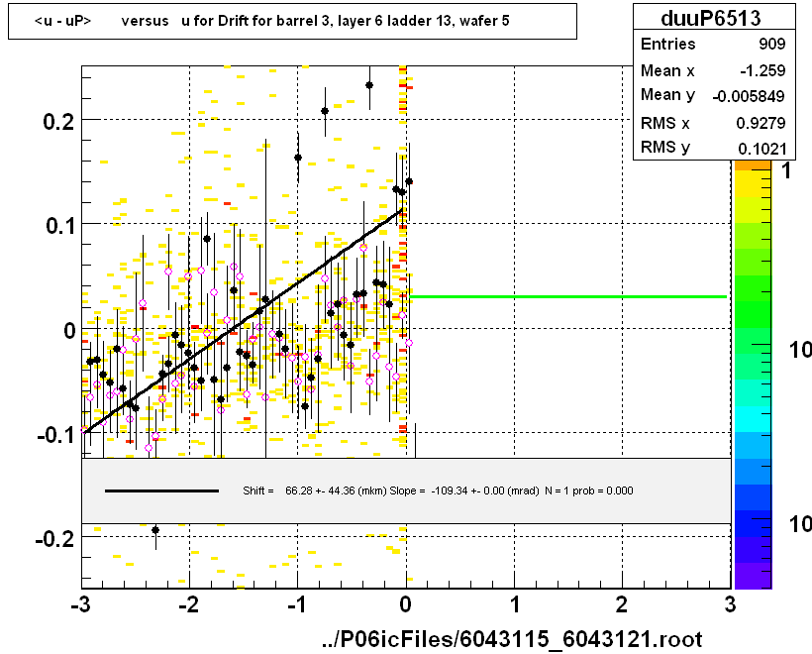Click the RMS y 0.1021 stats row
812x654 pixels.
click(x=713, y=149)
